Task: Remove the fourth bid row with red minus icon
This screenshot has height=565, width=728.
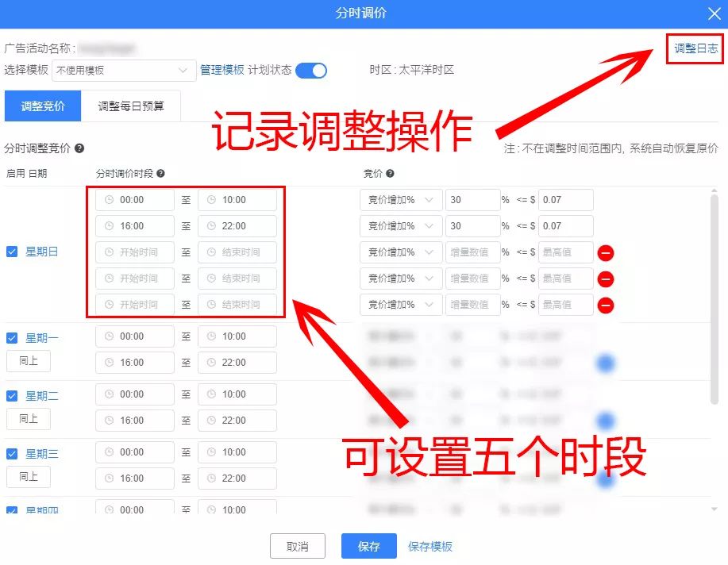Action: [606, 278]
